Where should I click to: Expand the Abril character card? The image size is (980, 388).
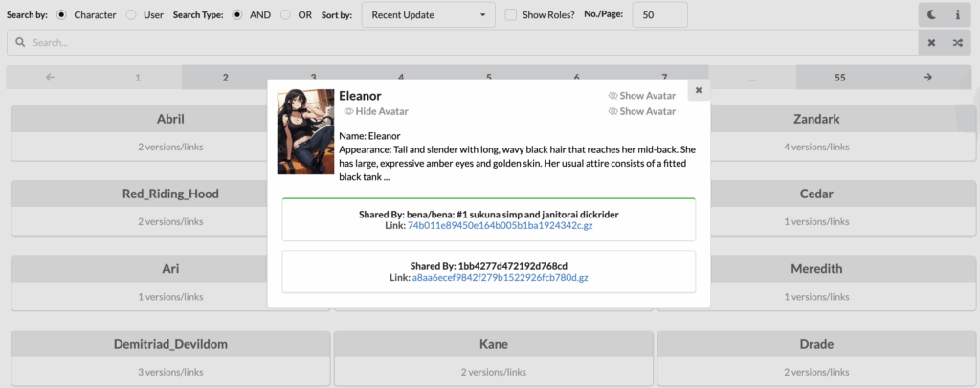tap(170, 120)
